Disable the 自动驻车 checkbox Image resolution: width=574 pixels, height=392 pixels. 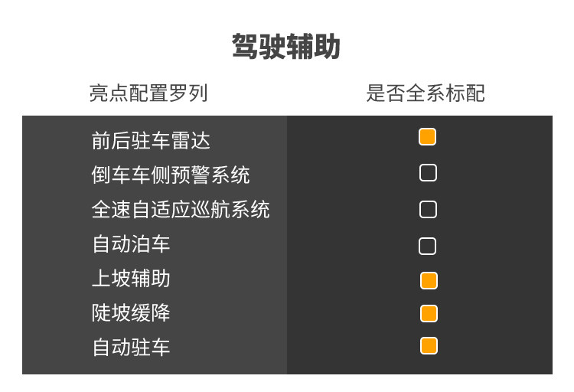click(x=429, y=346)
